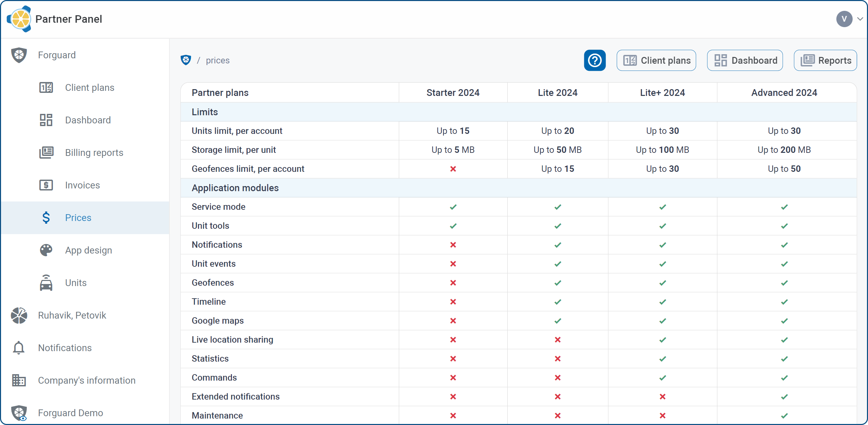
Task: Toggle Notifications availability in Starter 2024
Action: click(453, 245)
